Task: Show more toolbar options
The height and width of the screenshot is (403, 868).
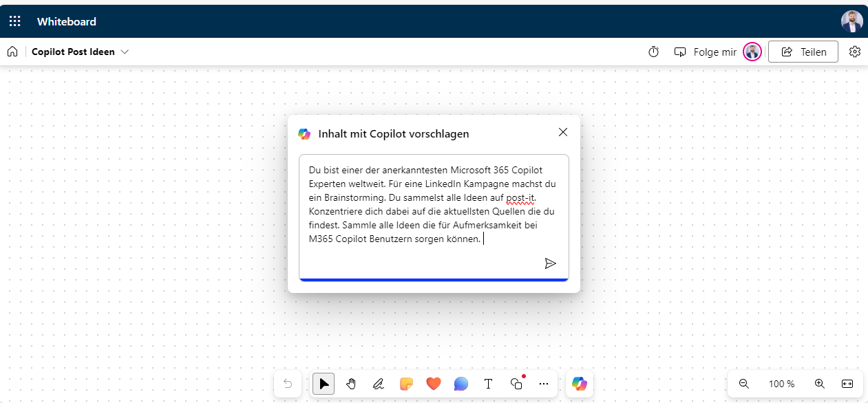Action: coord(544,384)
